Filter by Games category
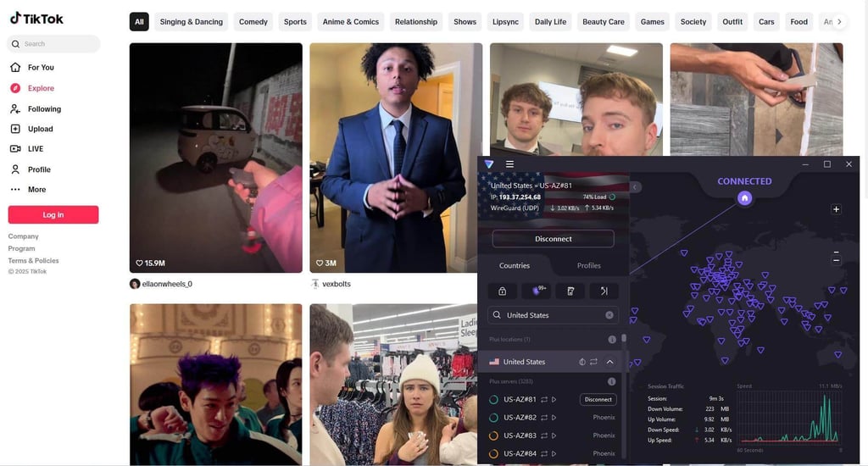Image resolution: width=868 pixels, height=466 pixels. [652, 21]
